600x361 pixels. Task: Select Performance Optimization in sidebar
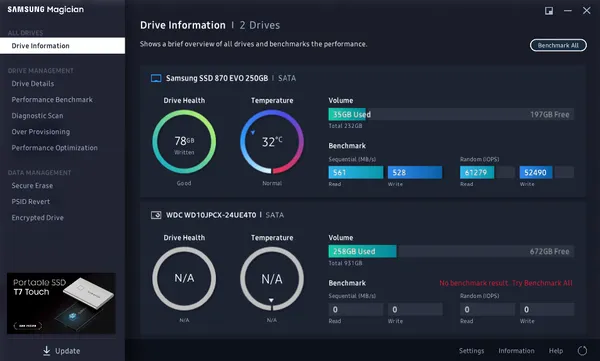click(x=54, y=148)
